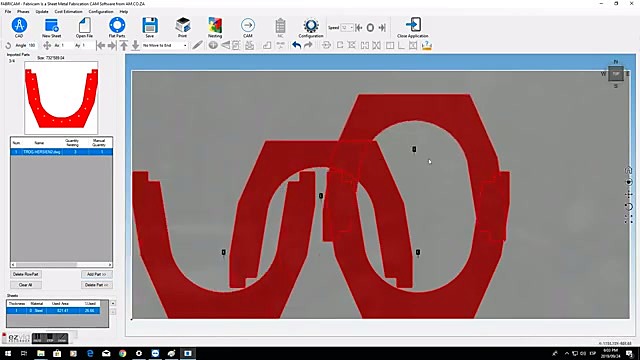Open the Windows Start menu
Viewport: 640px width, 360px height.
[x=8, y=353]
